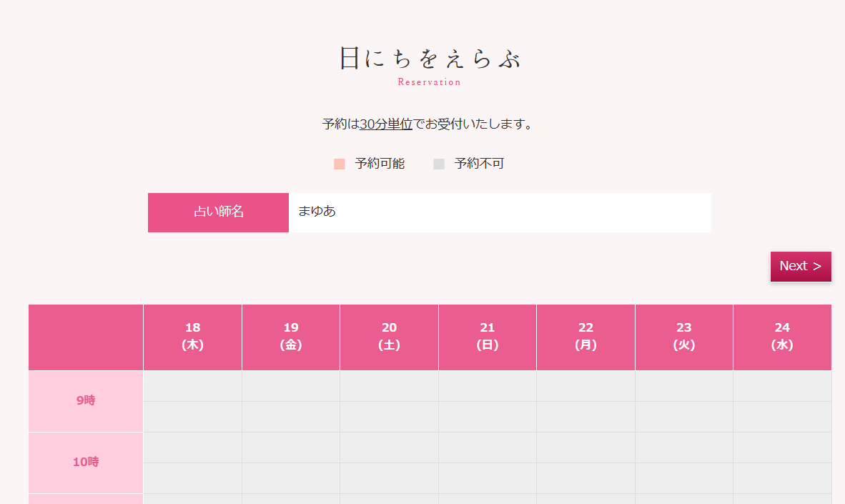Screen dimensions: 845x504
Task: Click the peach 予約可能 legend swatch
Action: pos(340,164)
